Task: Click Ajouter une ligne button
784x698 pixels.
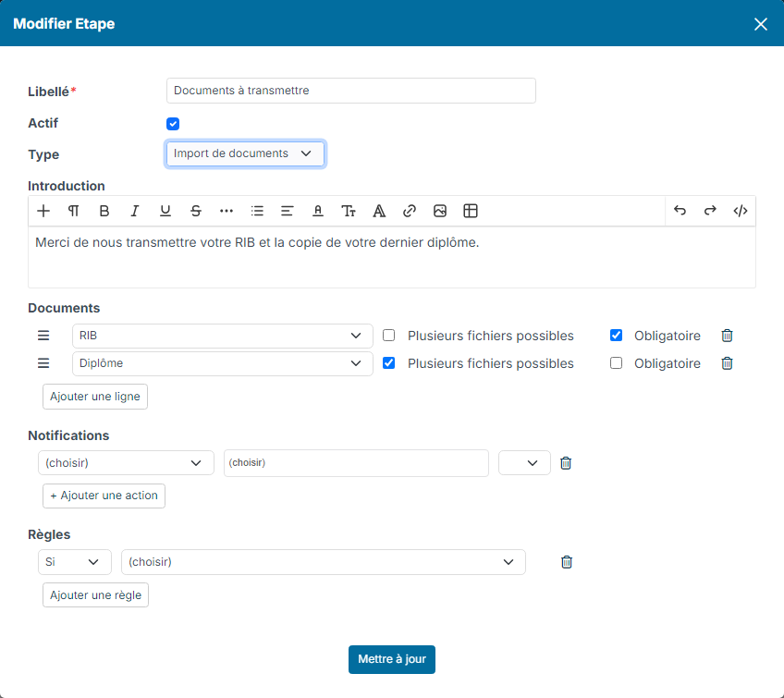Action: pos(95,397)
